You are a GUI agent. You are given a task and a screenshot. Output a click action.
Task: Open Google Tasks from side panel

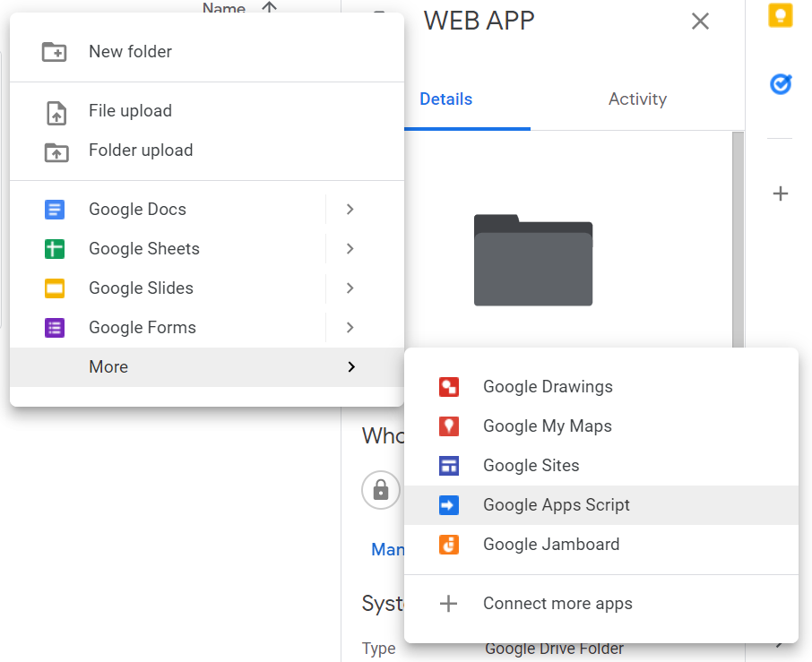click(781, 84)
